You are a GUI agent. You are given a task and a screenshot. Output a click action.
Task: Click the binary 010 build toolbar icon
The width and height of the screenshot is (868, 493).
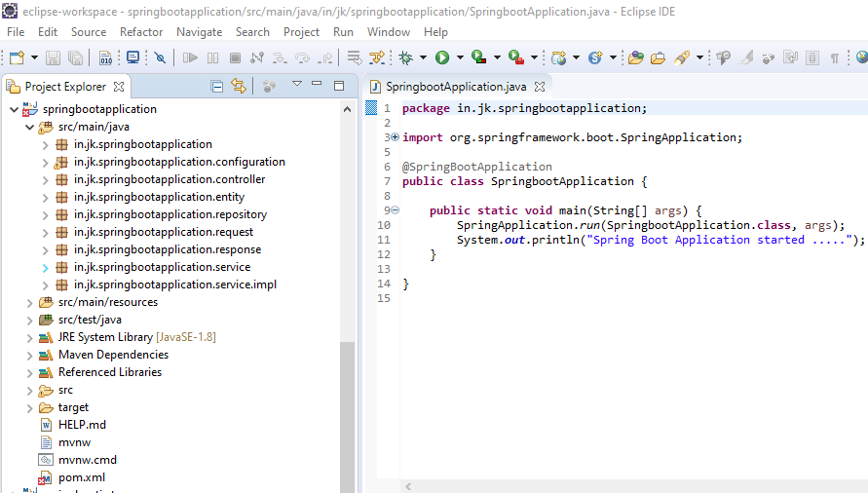pyautogui.click(x=105, y=57)
